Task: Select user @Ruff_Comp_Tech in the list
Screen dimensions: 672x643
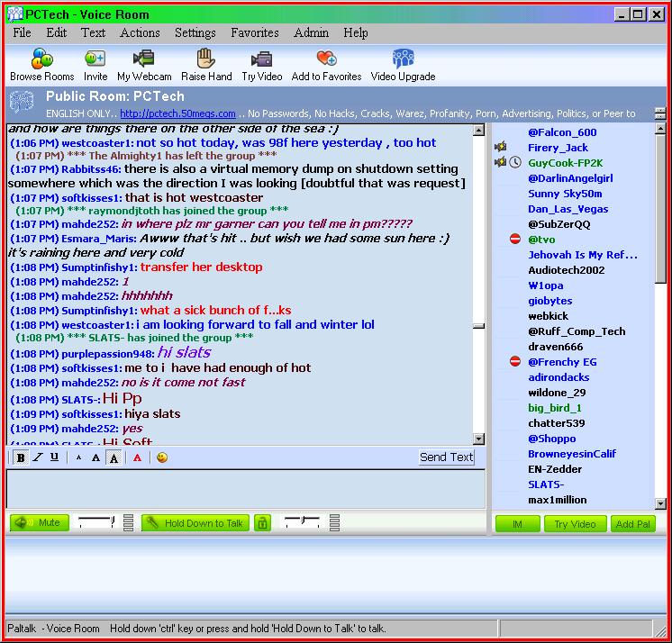Action: 577,331
